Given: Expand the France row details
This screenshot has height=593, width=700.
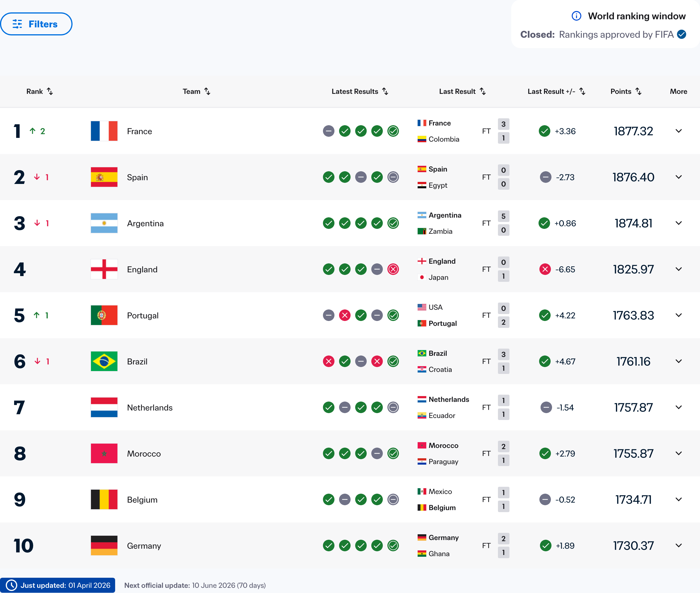Looking at the screenshot, I should pyautogui.click(x=678, y=131).
